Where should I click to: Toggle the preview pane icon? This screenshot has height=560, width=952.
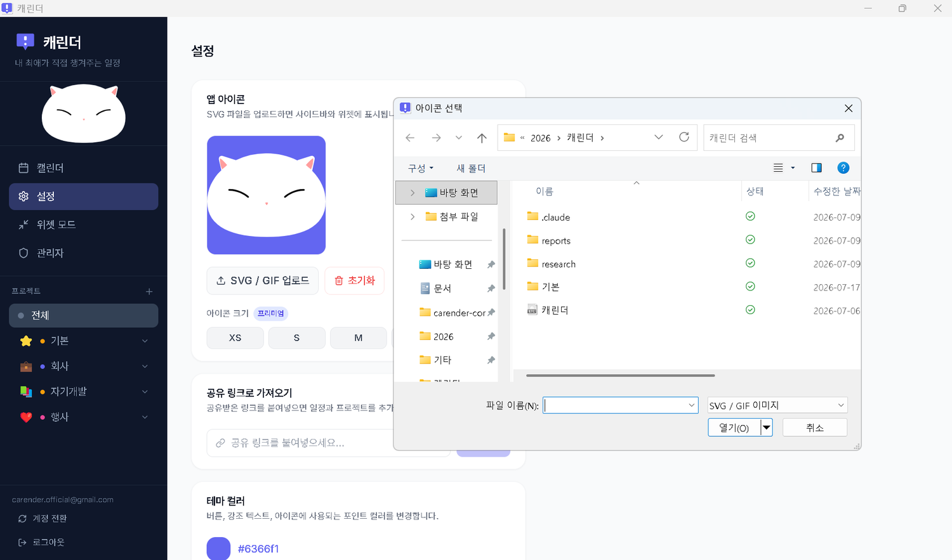pyautogui.click(x=816, y=168)
